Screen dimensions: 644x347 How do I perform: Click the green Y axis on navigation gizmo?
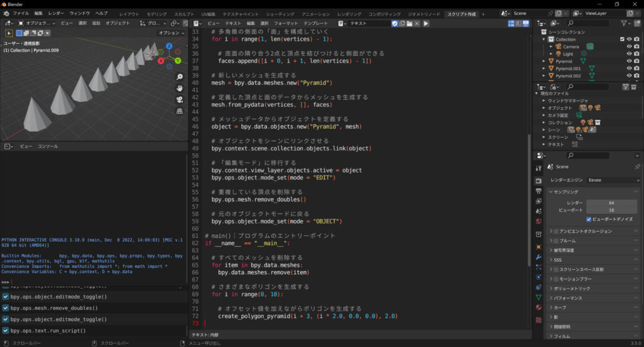(178, 61)
